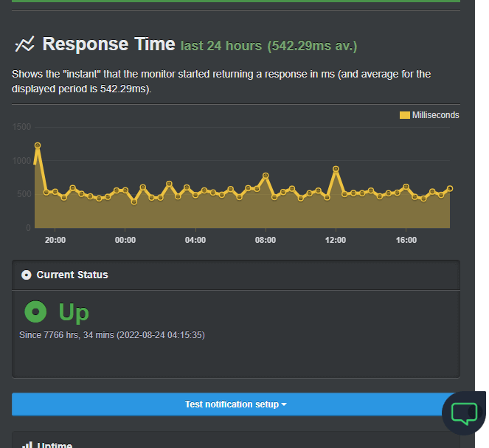Click the Up status text
The height and width of the screenshot is (448, 489).
74,311
